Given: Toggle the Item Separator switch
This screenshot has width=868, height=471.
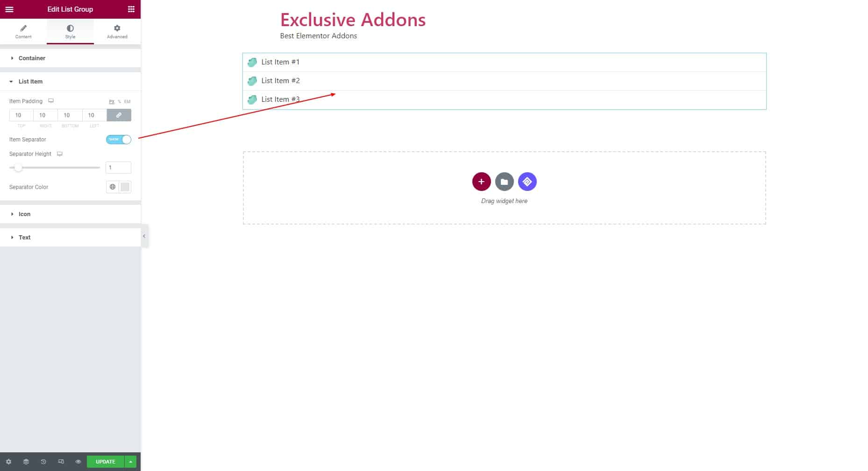Looking at the screenshot, I should click(x=119, y=140).
